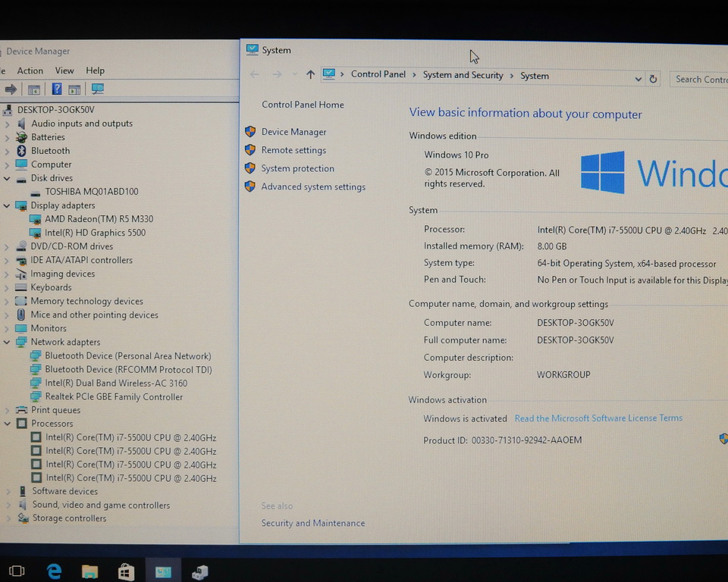Click the refresh icon by the address bar
Image resolution: width=728 pixels, height=582 pixels.
pyautogui.click(x=653, y=79)
